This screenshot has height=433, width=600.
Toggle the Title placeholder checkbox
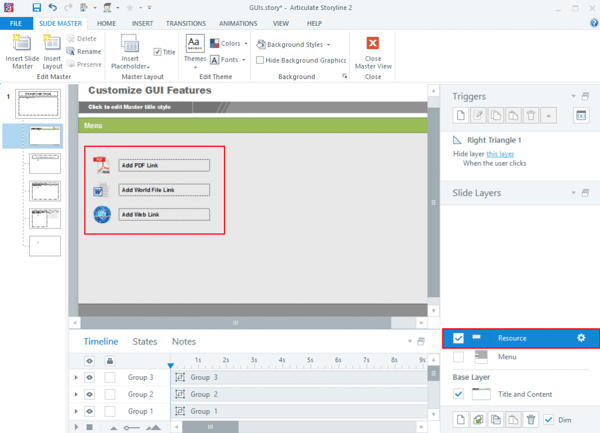coord(157,52)
